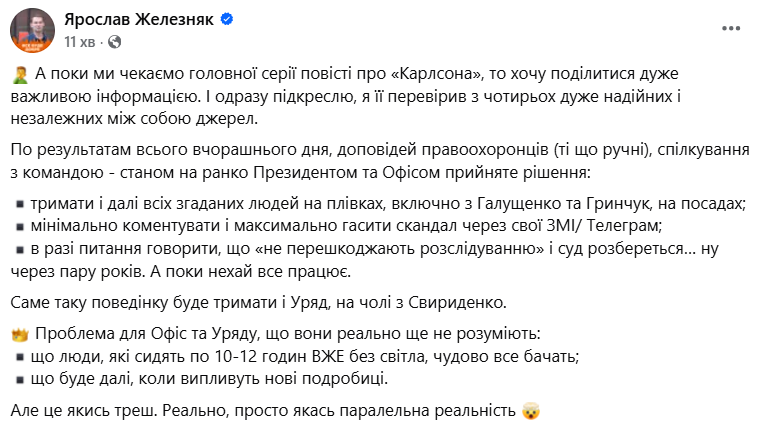Click the square bullet before 'що буде далі'

tap(21, 377)
